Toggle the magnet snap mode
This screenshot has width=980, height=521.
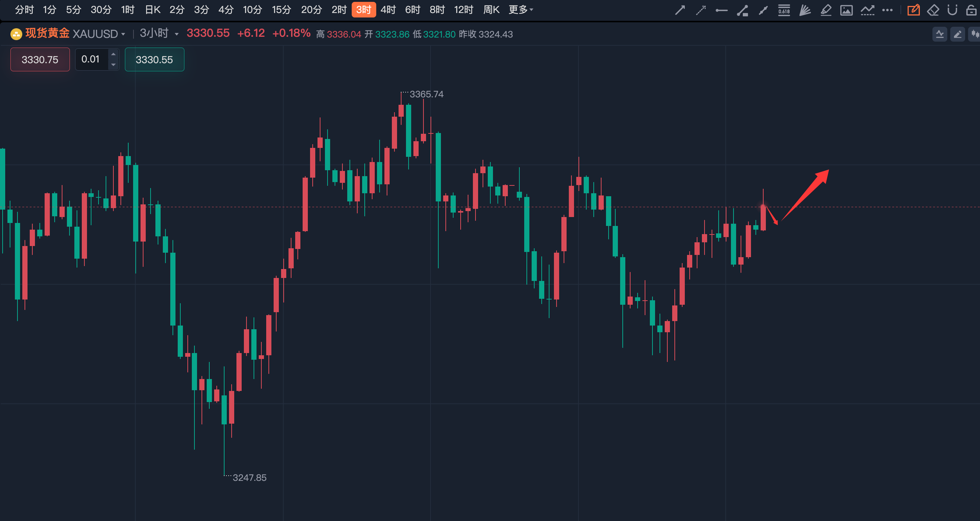pyautogui.click(x=952, y=10)
